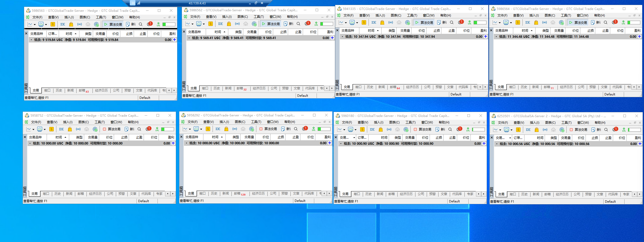Switch to the 历史 tab in window 5986563
This screenshot has height=242, width=644.
[59, 90]
